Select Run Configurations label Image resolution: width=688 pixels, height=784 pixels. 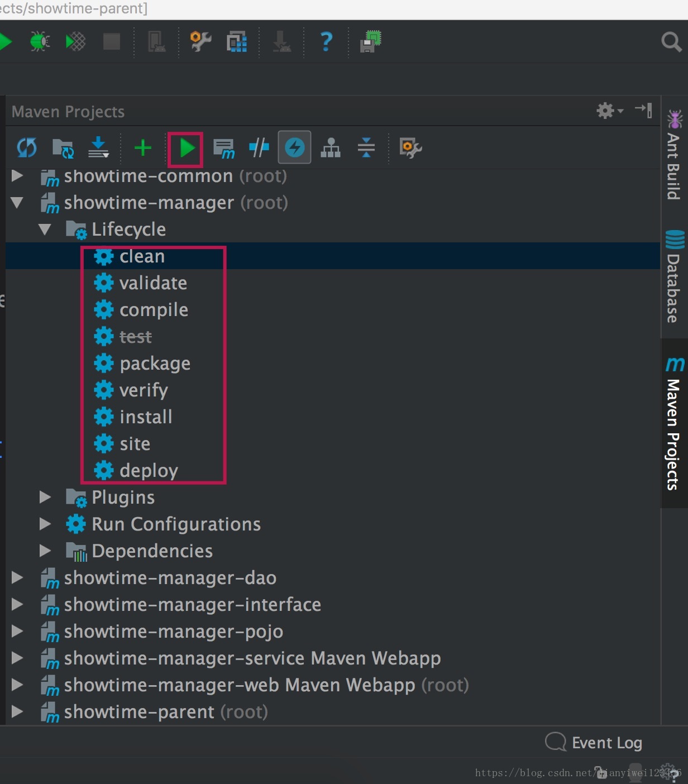tap(176, 524)
